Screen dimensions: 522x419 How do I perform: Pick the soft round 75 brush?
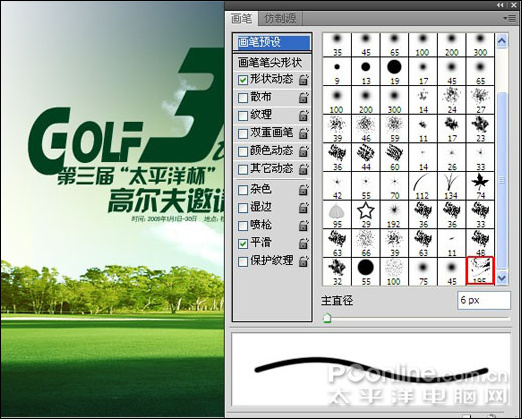pos(423,271)
